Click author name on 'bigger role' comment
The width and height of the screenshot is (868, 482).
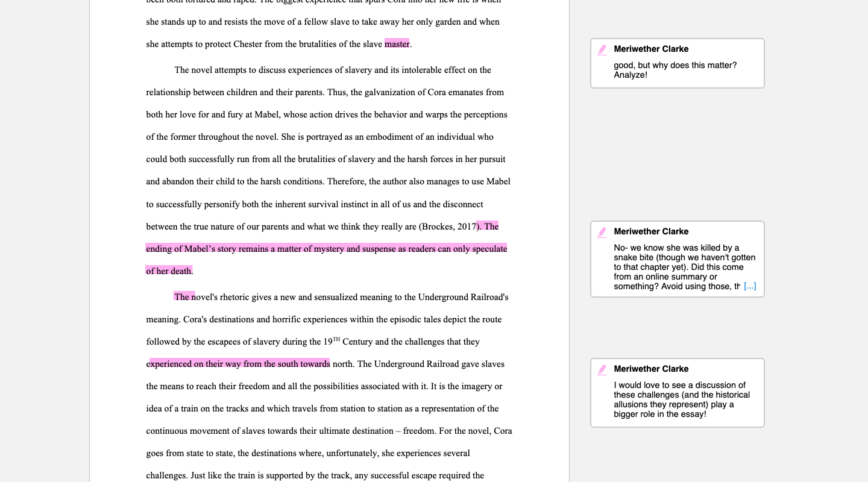651,369
